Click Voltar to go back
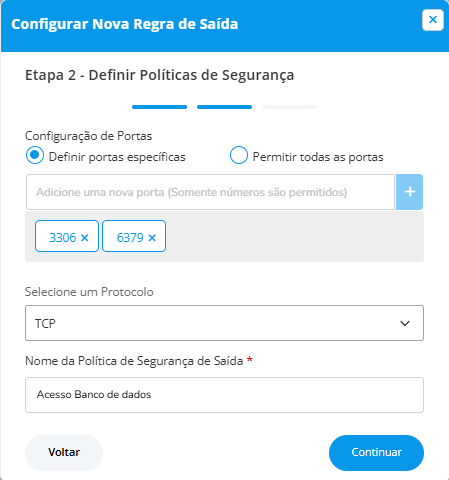The height and width of the screenshot is (480, 449). [x=64, y=453]
